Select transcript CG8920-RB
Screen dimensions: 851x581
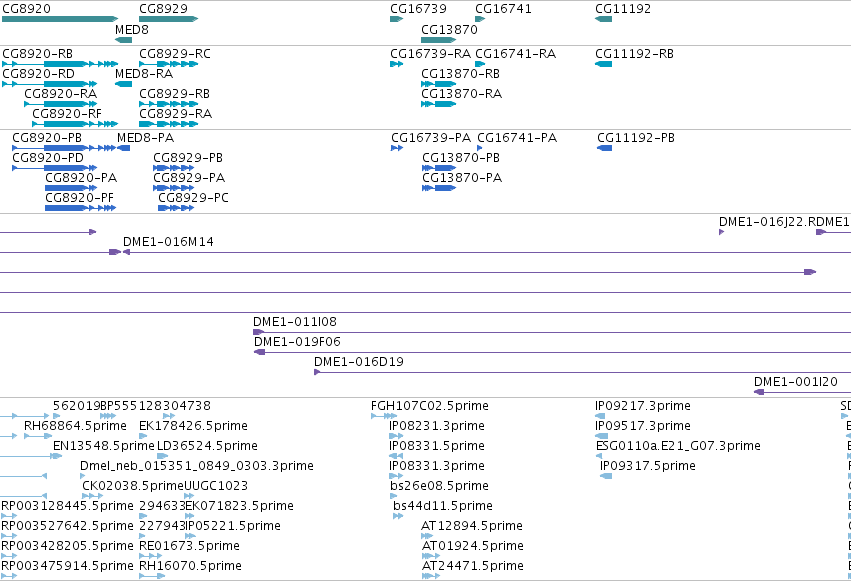[x=37, y=54]
